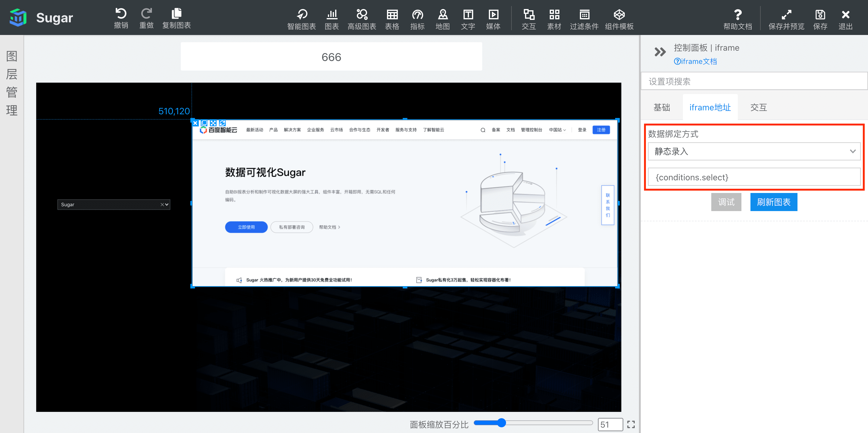This screenshot has height=433, width=868.
Task: Open the 图表 chart menu
Action: (x=332, y=19)
